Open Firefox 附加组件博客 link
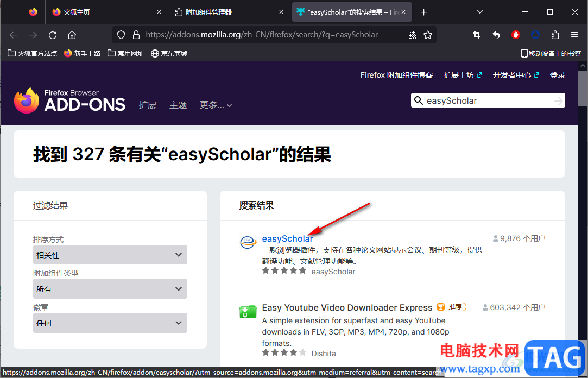Screen dimensions: 588x378 396,75
